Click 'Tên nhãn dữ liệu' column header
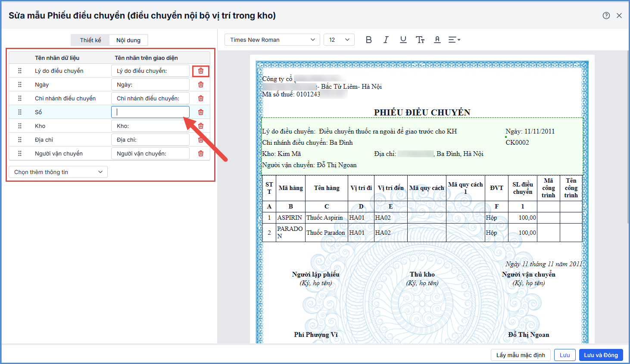Viewport: 630px width, 364px height. click(57, 58)
